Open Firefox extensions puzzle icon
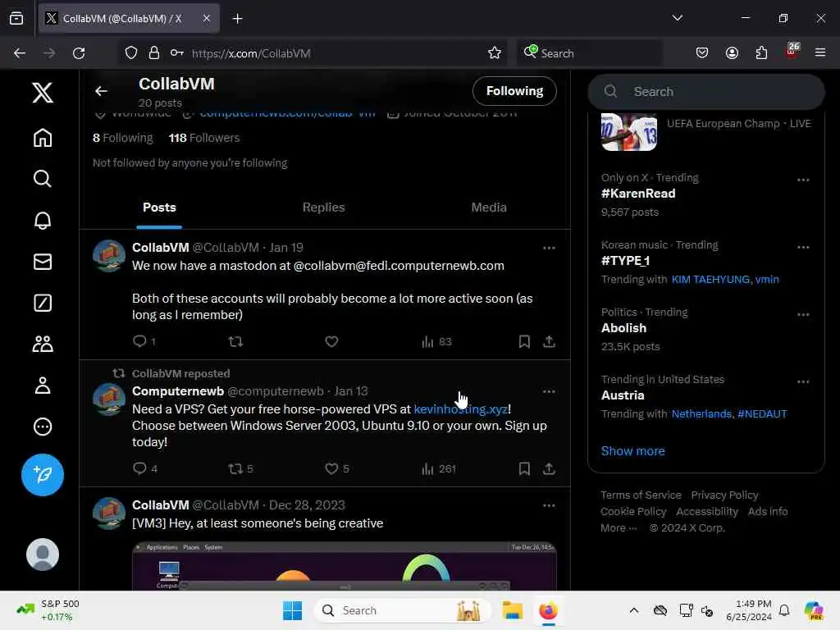Screen dimensions: 840x630 [761, 53]
